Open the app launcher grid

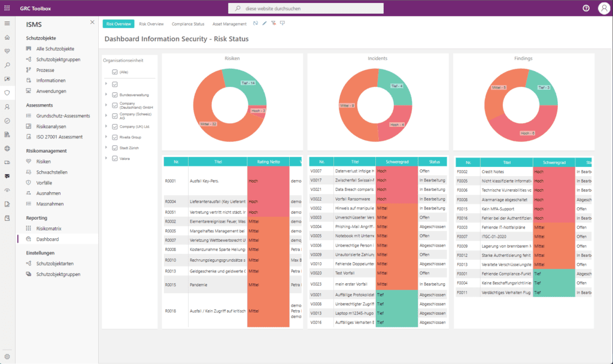pyautogui.click(x=7, y=8)
